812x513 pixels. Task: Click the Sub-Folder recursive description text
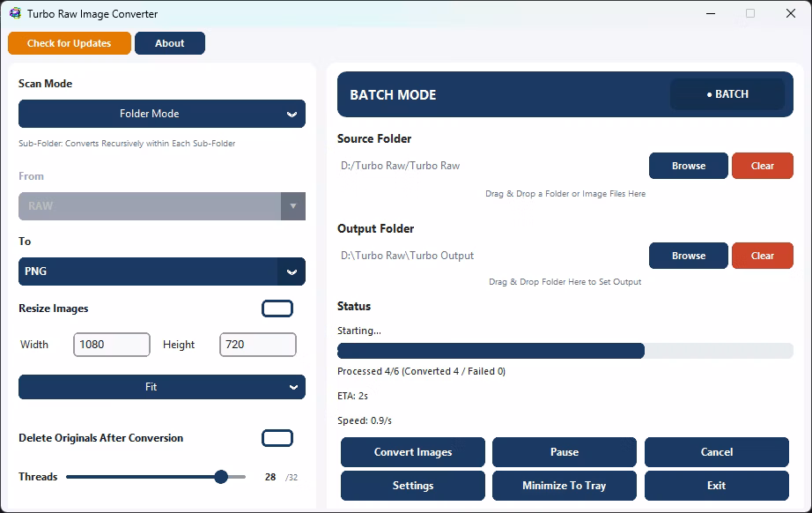[127, 144]
